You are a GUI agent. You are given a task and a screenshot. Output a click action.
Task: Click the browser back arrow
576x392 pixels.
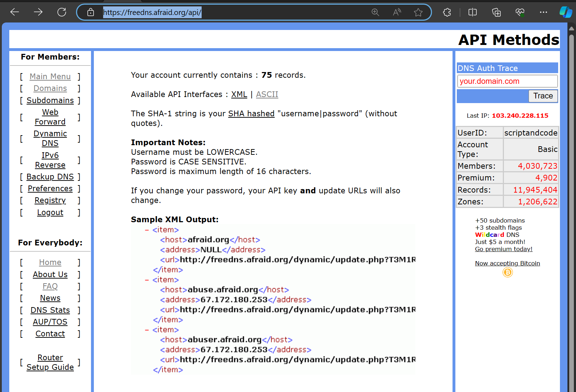14,12
